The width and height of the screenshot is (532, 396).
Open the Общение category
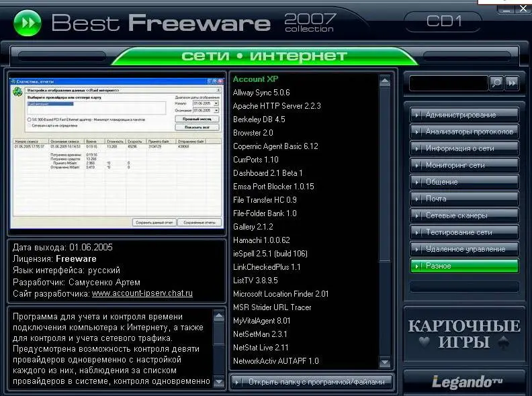tap(464, 182)
